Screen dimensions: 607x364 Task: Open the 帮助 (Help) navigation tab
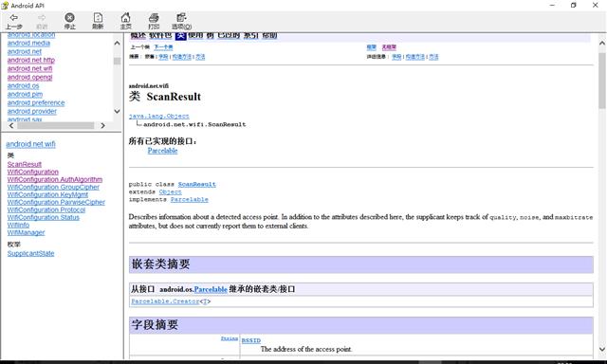click(x=269, y=36)
